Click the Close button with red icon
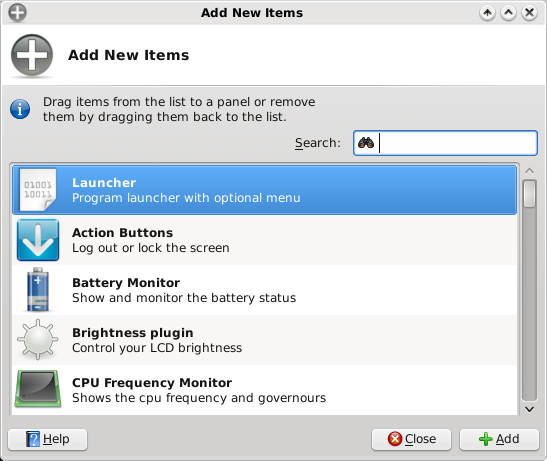 click(411, 439)
